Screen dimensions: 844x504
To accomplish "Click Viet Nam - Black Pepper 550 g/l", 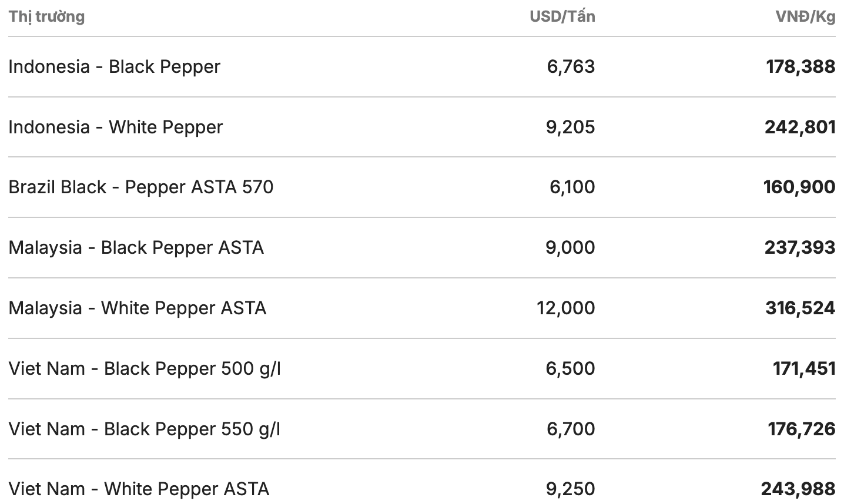I will (145, 429).
